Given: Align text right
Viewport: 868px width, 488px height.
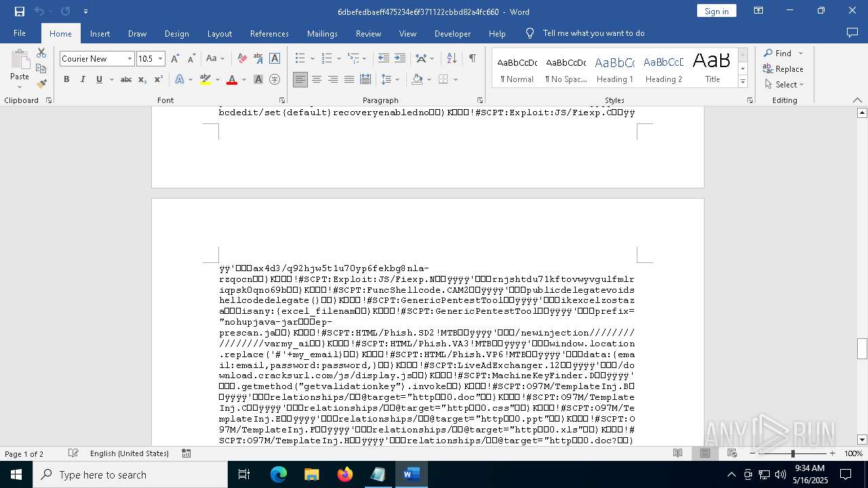Looking at the screenshot, I should point(333,79).
